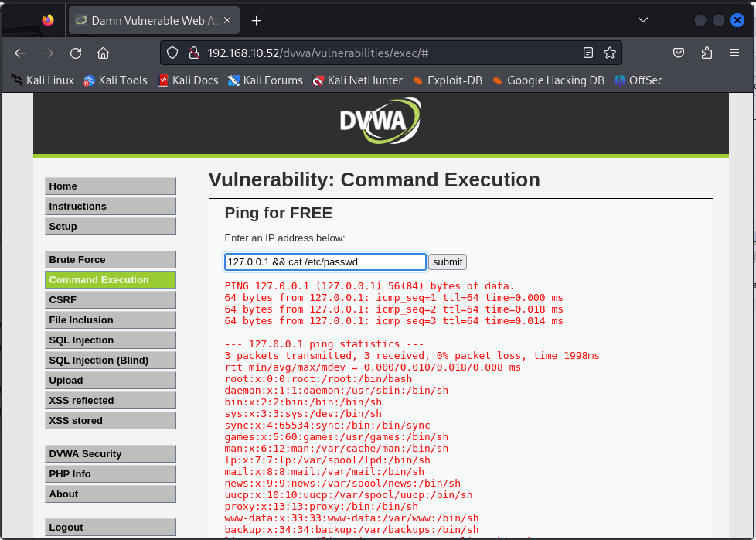The width and height of the screenshot is (756, 540).
Task: Open the Firefox home page
Action: [x=103, y=53]
